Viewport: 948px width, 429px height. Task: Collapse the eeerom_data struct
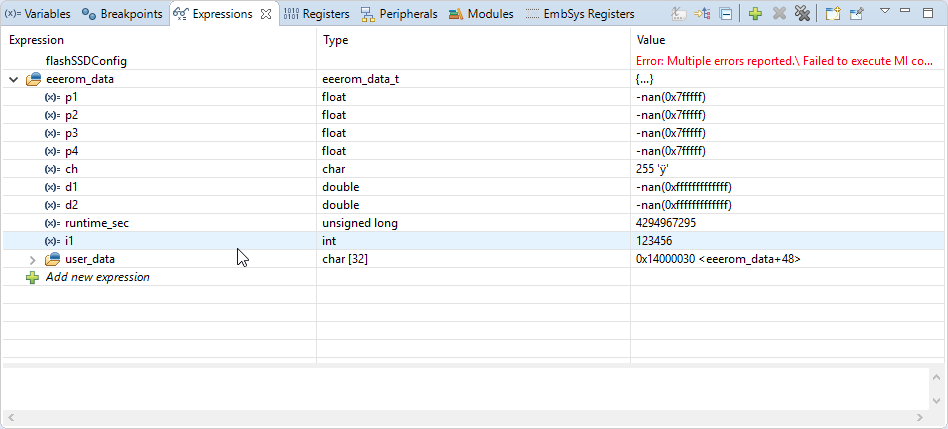[x=12, y=78]
